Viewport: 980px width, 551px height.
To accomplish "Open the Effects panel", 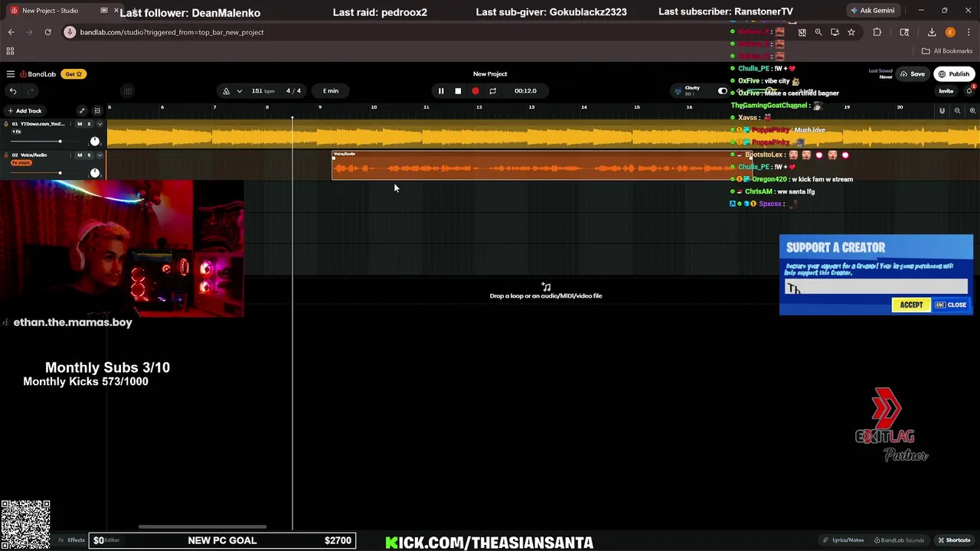I will point(72,540).
